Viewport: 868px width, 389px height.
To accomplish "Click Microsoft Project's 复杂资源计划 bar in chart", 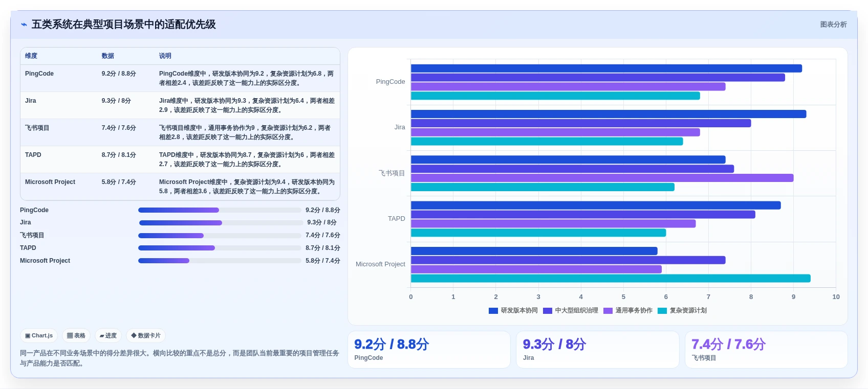I will click(611, 279).
